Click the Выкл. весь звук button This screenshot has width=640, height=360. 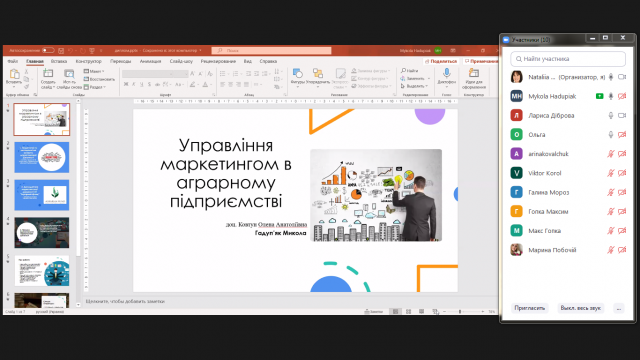click(x=580, y=308)
